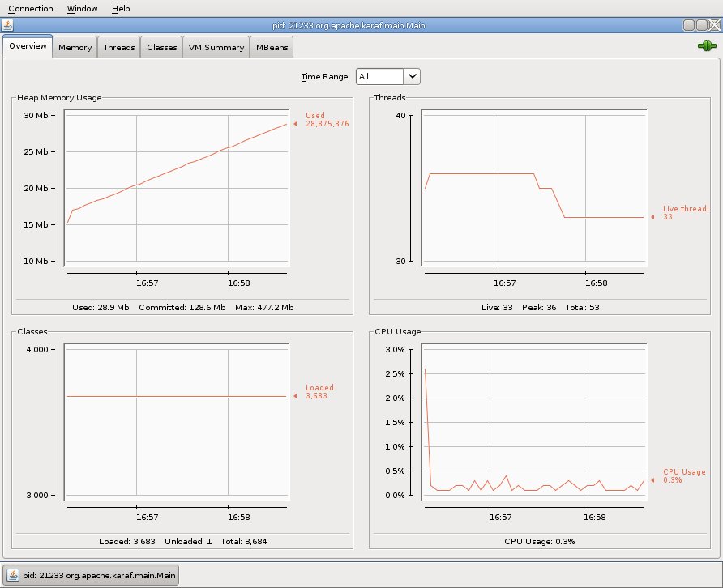Click the pid 21233 taskbar button
The image size is (723, 588).
pyautogui.click(x=91, y=575)
